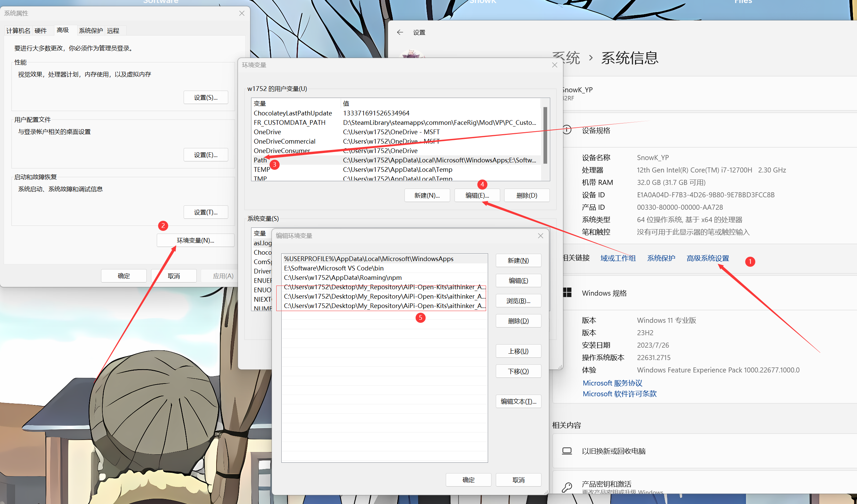Click 下移(O) button
Image resolution: width=857 pixels, height=504 pixels.
coord(518,371)
